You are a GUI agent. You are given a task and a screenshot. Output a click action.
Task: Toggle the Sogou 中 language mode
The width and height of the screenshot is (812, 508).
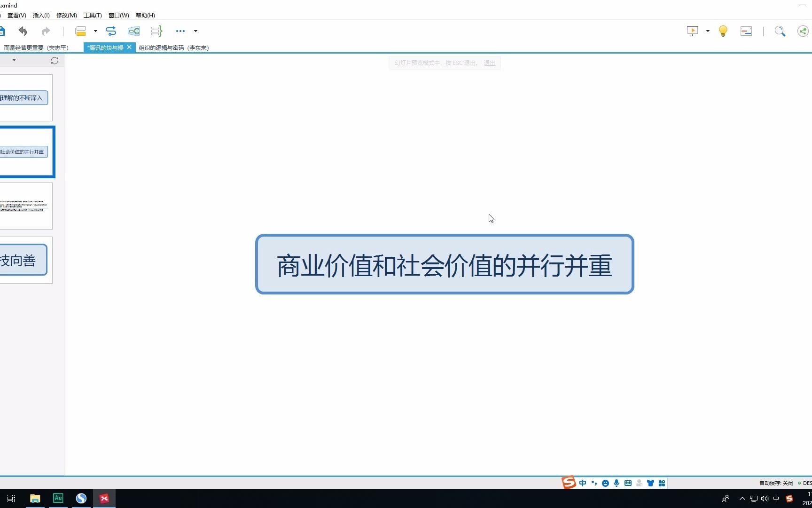coord(583,483)
